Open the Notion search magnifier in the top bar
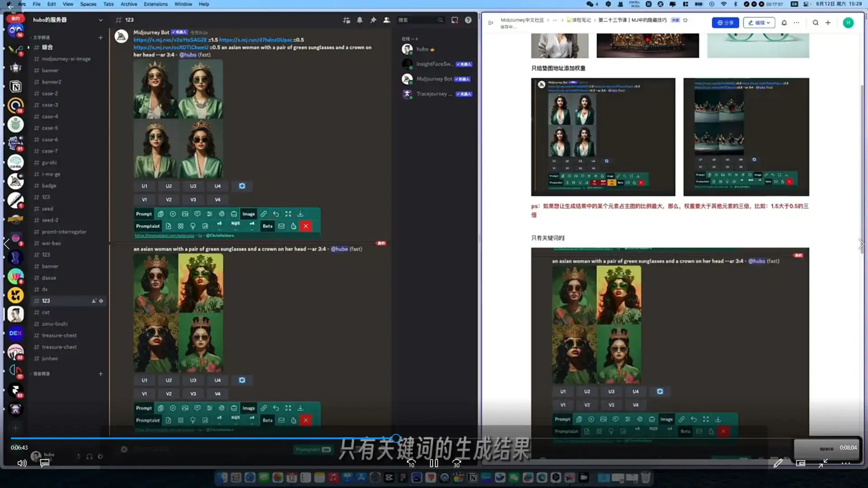The image size is (868, 488). [x=815, y=23]
